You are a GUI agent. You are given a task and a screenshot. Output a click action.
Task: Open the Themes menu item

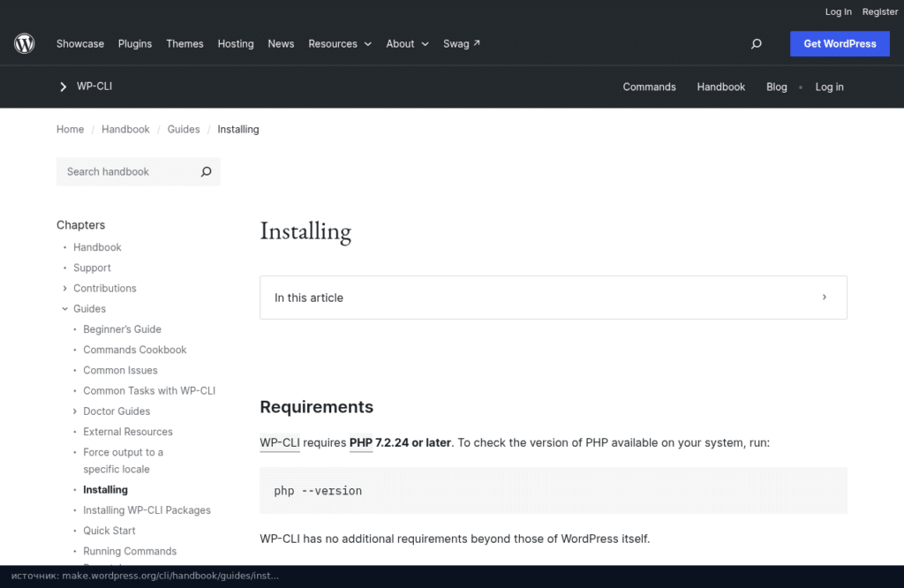tap(185, 44)
